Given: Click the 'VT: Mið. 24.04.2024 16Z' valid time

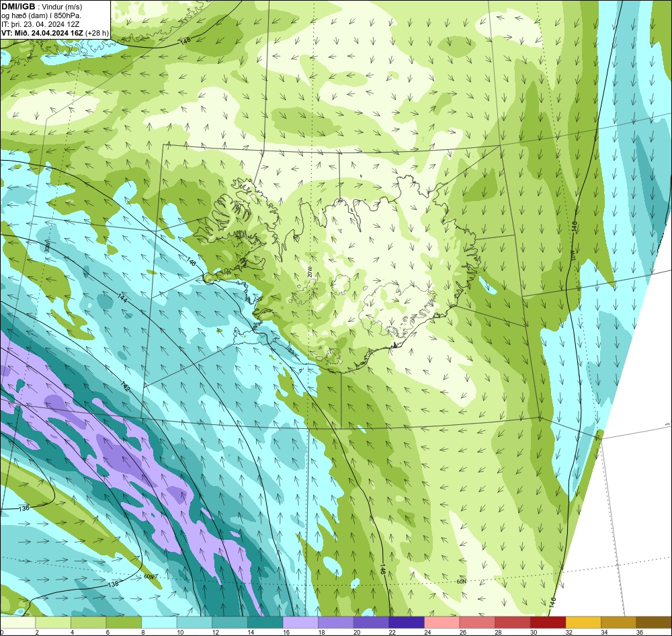Looking at the screenshot, I should click(x=42, y=33).
